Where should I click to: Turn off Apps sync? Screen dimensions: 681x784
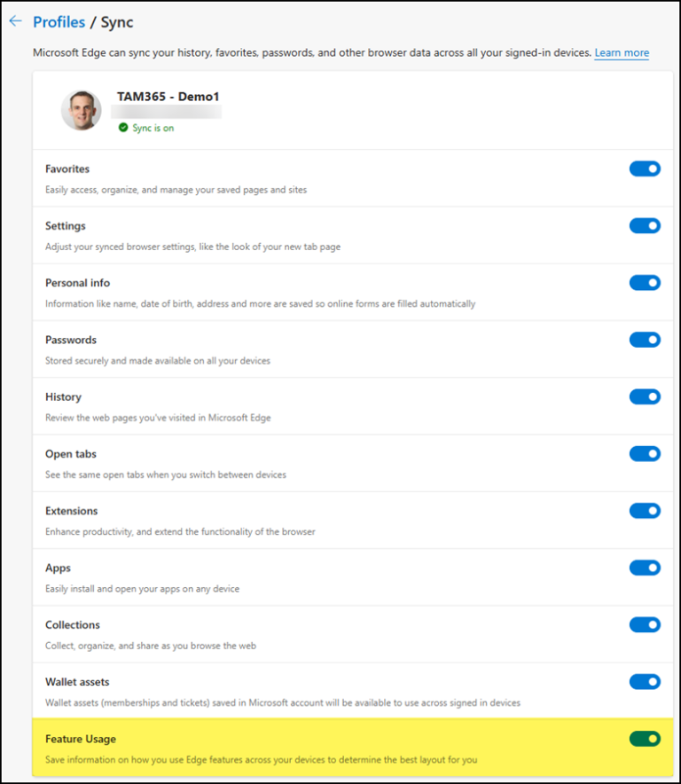click(645, 568)
